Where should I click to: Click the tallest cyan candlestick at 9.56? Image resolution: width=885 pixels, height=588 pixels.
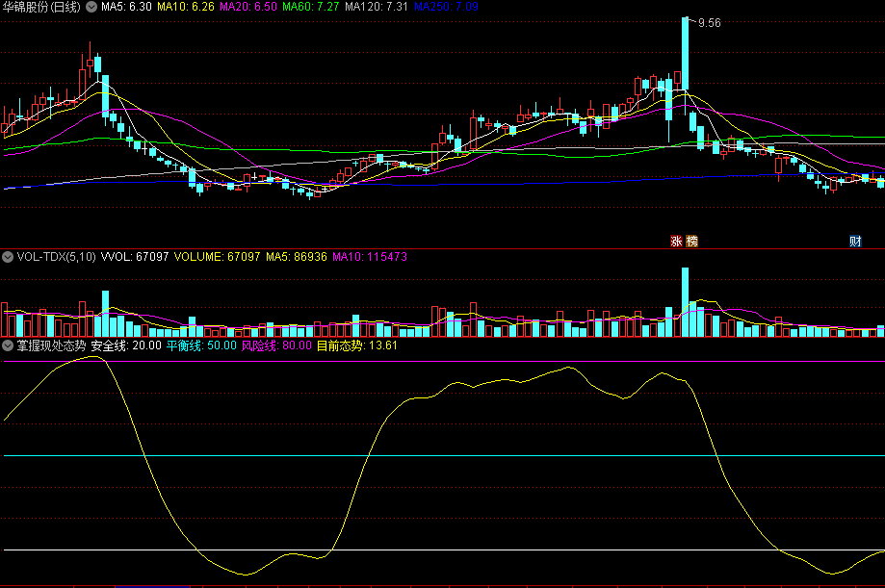[686, 54]
